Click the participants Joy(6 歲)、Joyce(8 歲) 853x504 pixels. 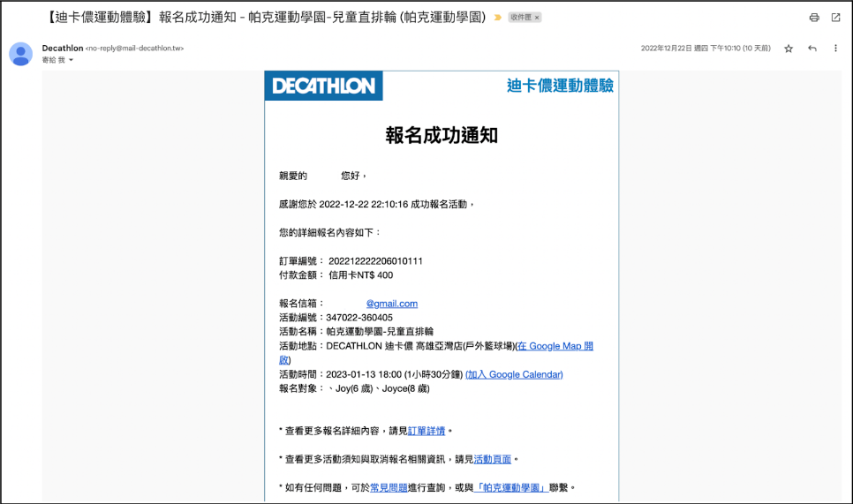382,388
